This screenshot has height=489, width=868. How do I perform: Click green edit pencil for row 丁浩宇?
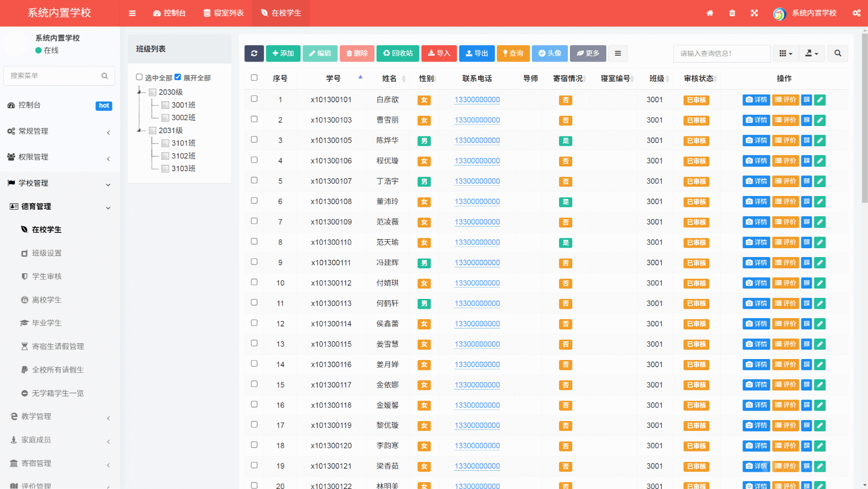[x=820, y=181]
